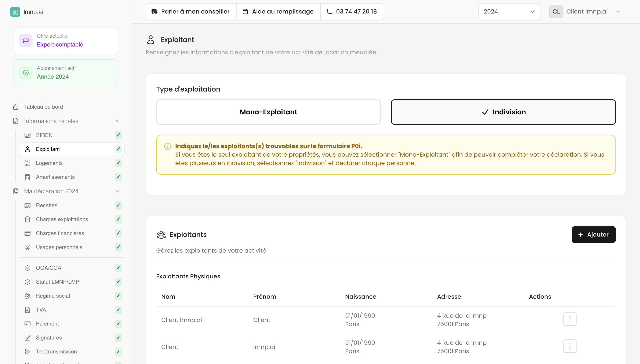Viewport: 640px width, 364px height.
Task: Click the lmnp.ai logo icon
Action: point(15,12)
